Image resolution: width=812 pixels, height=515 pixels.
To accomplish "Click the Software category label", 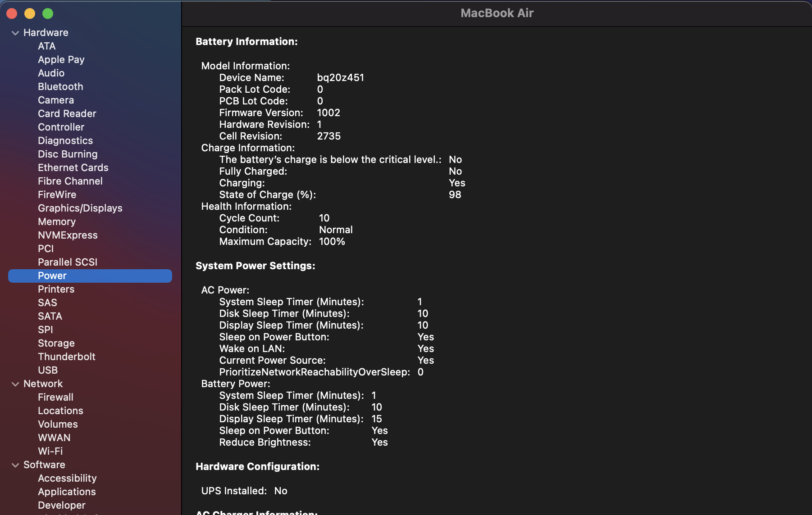I will 45,465.
